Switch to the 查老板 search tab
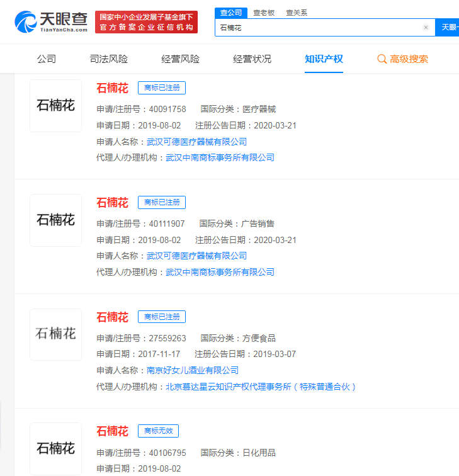Screen dimensions: 459x476 [264, 13]
